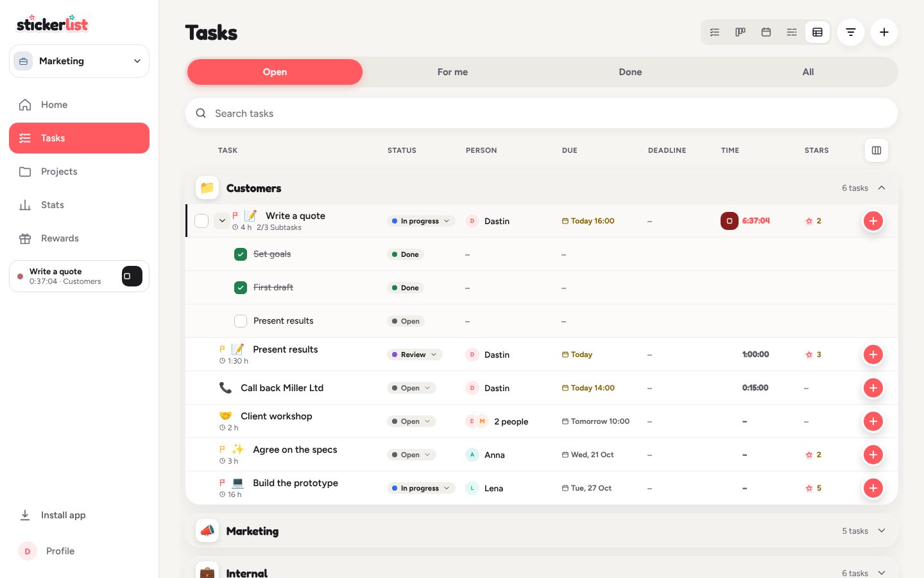Stop the running timer on Write a quote row
924x578 pixels.
[730, 221]
